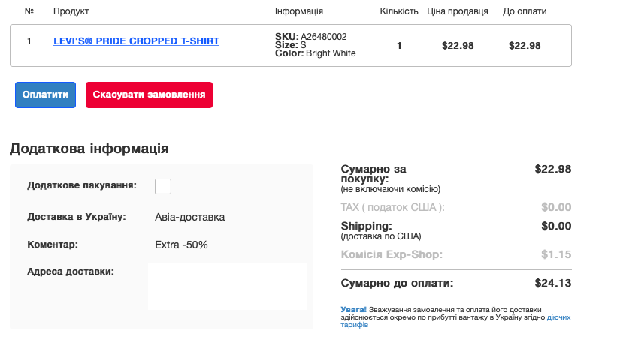Click the Color: Bright White text
This screenshot has height=364, width=620.
click(x=316, y=53)
